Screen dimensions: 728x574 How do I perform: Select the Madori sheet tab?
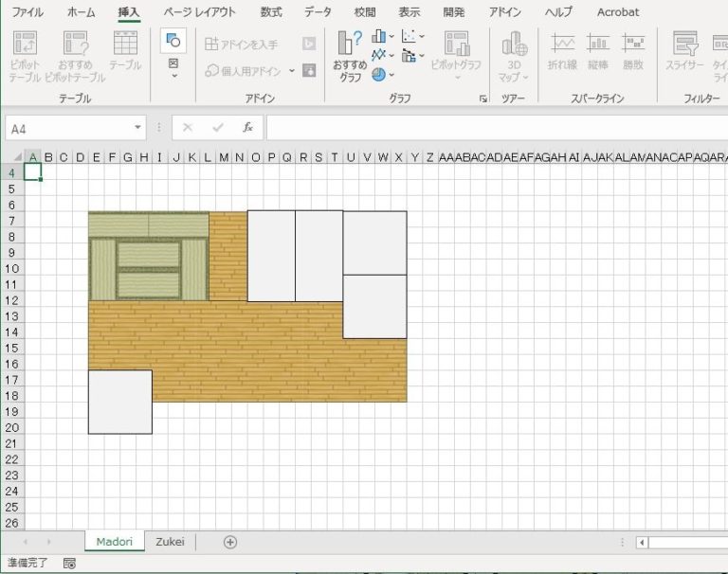tap(114, 542)
